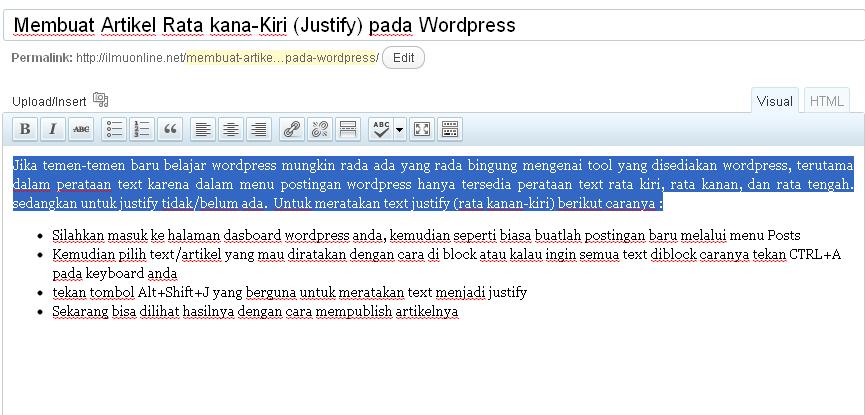Insert an ordered numbered list
Image resolution: width=865 pixels, height=415 pixels.
pyautogui.click(x=143, y=129)
